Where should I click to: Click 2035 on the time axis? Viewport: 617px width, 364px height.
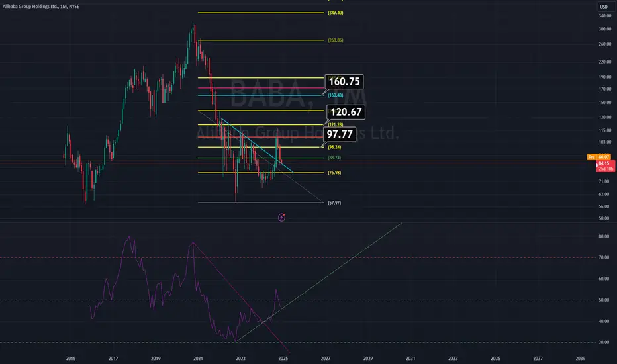495,359
